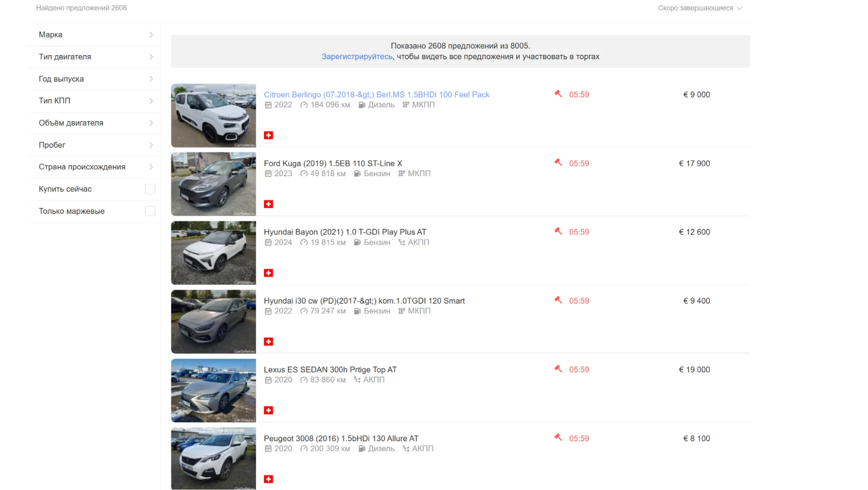Click the Swiss flag under Lexus ES
The height and width of the screenshot is (490, 868).
coord(268,410)
